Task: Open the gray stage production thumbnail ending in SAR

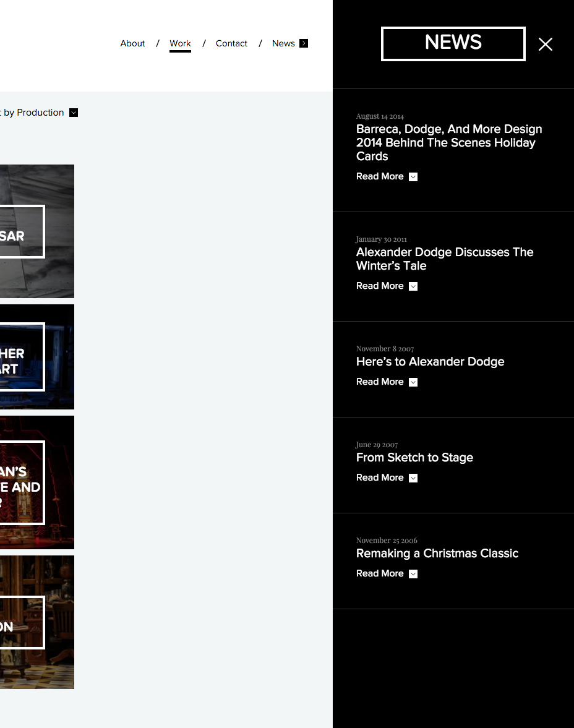Action: coord(36,231)
